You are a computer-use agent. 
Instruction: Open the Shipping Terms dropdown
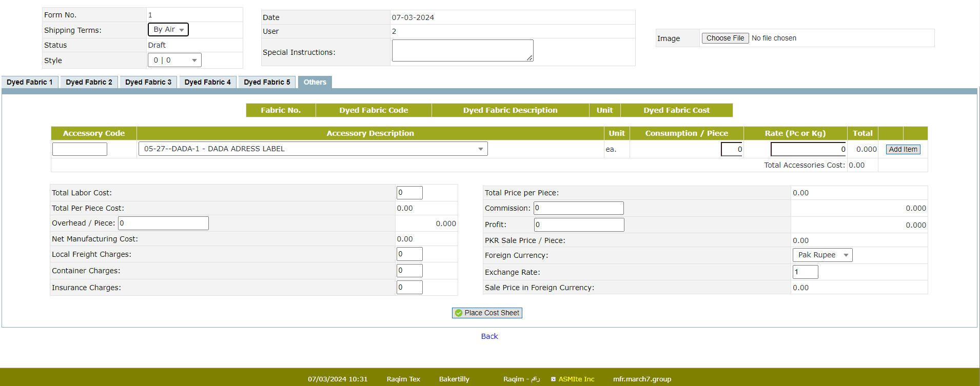(168, 30)
